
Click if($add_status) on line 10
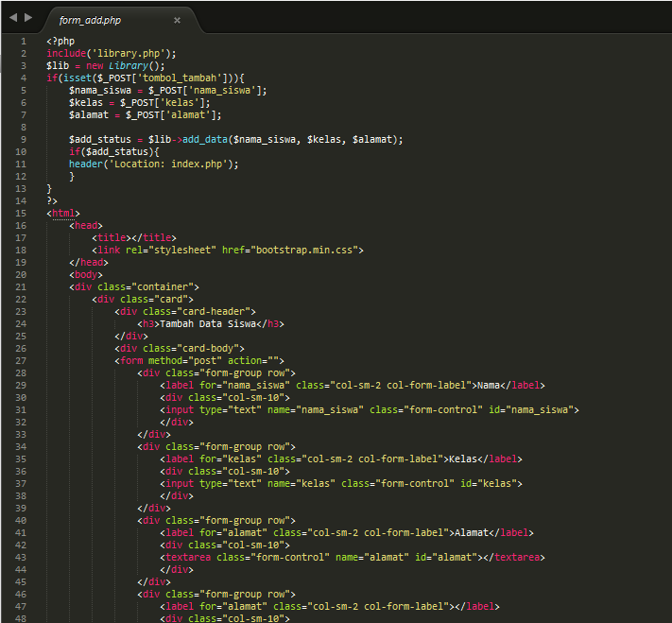(x=114, y=152)
